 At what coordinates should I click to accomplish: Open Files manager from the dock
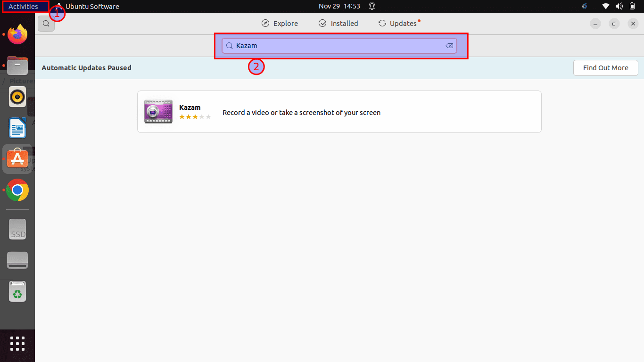point(17,66)
